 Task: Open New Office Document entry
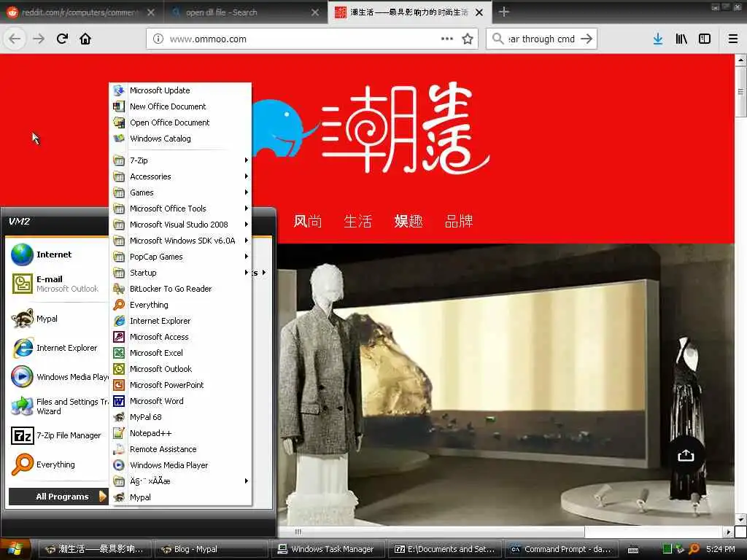pos(180,106)
